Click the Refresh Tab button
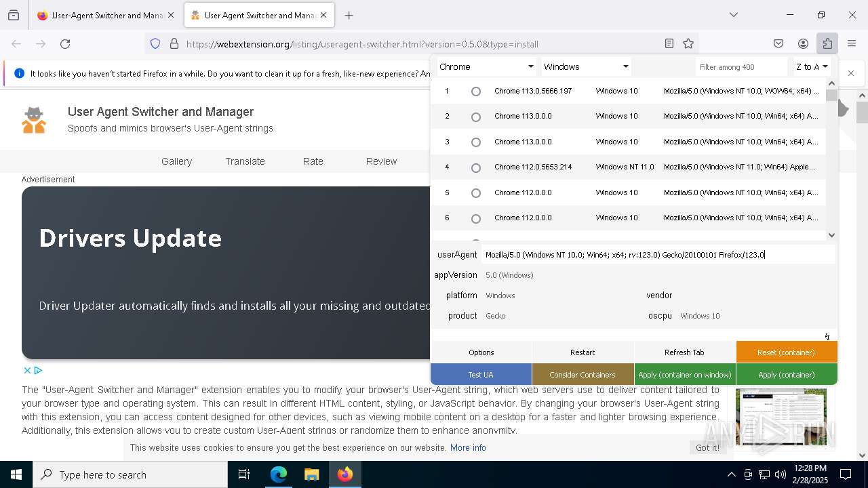 click(684, 352)
